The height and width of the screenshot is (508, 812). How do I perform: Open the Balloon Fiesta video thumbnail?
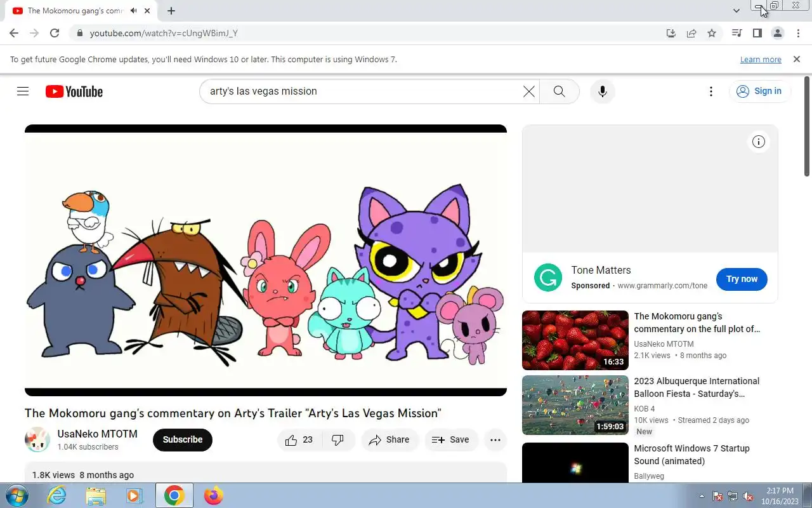point(575,405)
